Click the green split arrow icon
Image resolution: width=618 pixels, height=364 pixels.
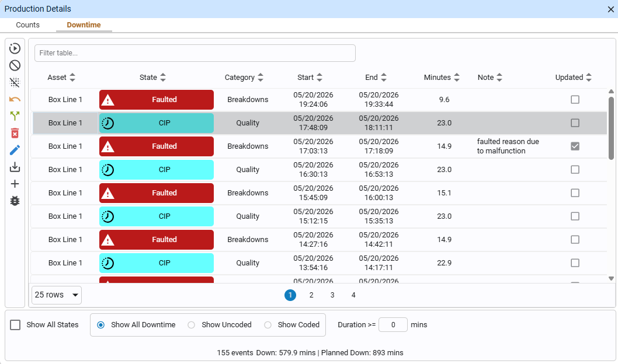coord(15,116)
